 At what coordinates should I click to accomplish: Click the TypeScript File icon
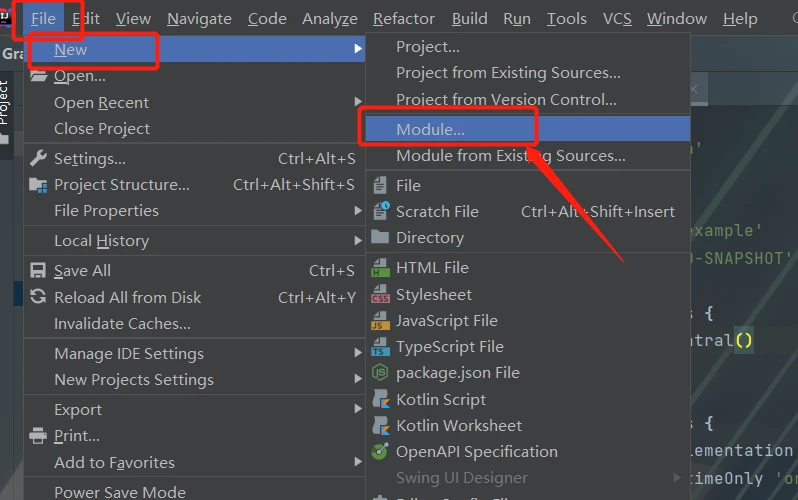[x=380, y=347]
